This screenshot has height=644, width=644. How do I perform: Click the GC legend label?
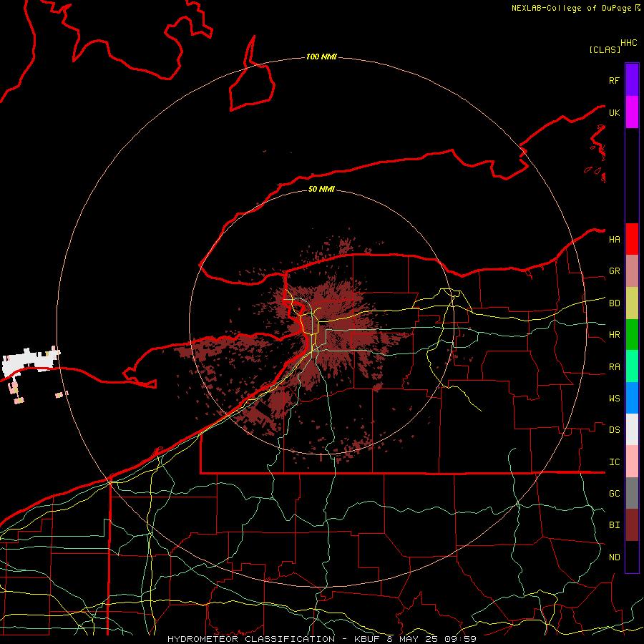[x=614, y=494]
